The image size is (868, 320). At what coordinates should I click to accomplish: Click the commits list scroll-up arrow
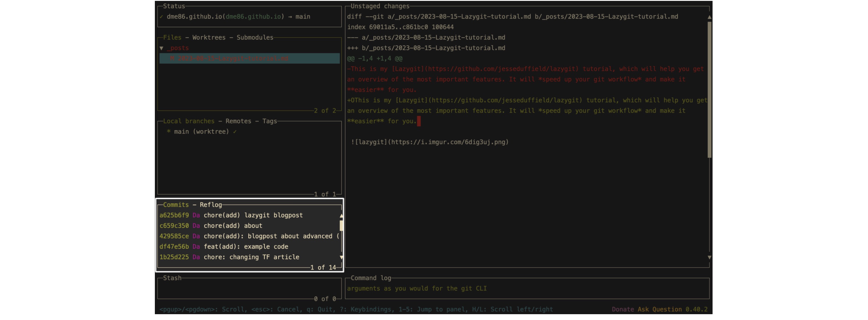(x=341, y=216)
